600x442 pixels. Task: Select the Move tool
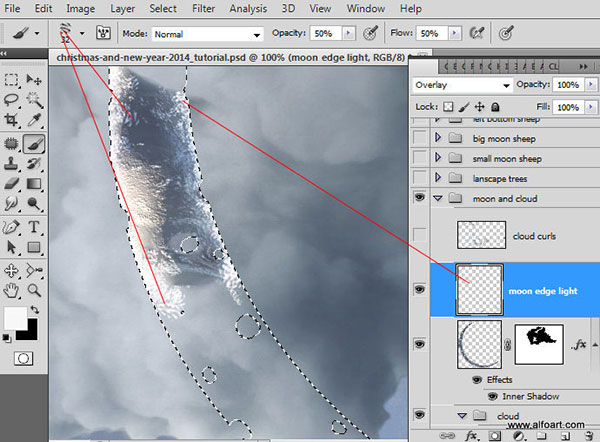click(34, 80)
